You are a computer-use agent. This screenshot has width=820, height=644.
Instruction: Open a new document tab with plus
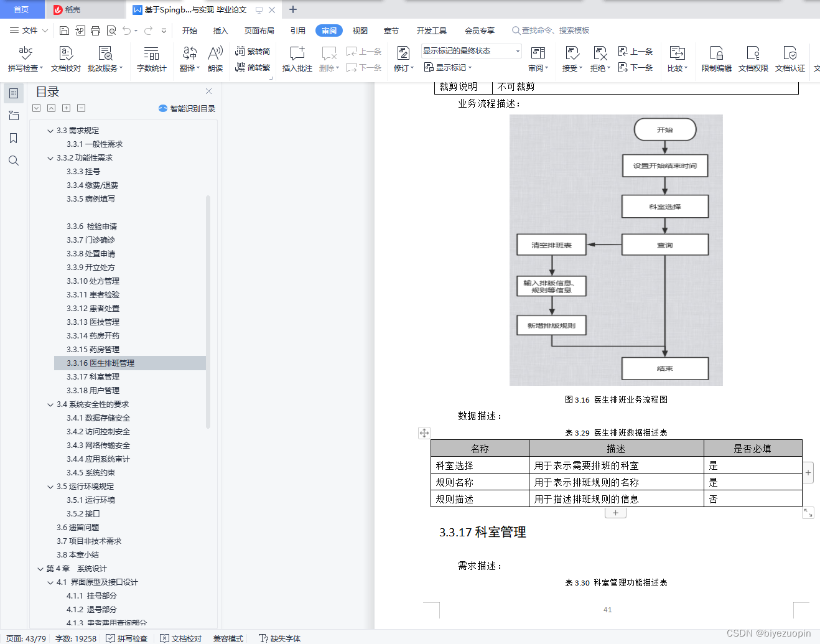[293, 9]
